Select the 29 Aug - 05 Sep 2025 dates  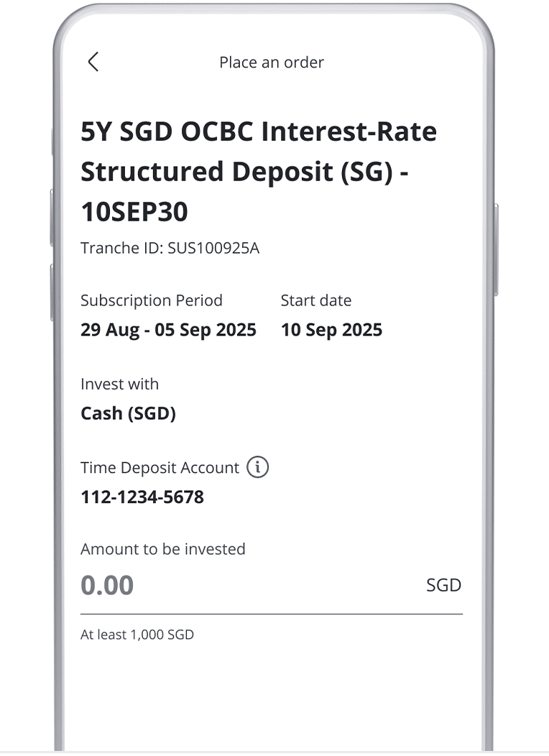pyautogui.click(x=168, y=330)
